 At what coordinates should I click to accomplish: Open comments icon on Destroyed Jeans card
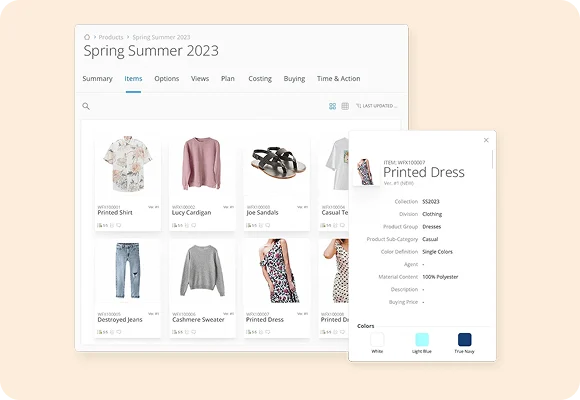pyautogui.click(x=119, y=332)
